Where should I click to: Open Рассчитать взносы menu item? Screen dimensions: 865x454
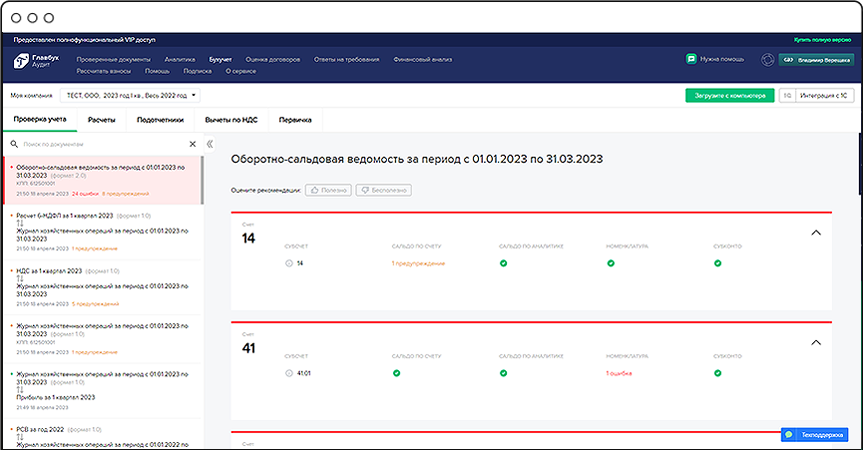coord(104,71)
